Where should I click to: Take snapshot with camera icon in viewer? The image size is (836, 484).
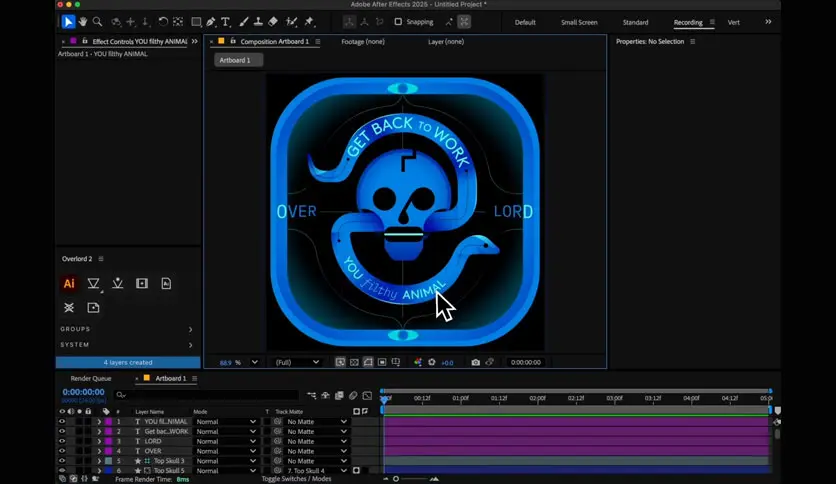click(476, 362)
